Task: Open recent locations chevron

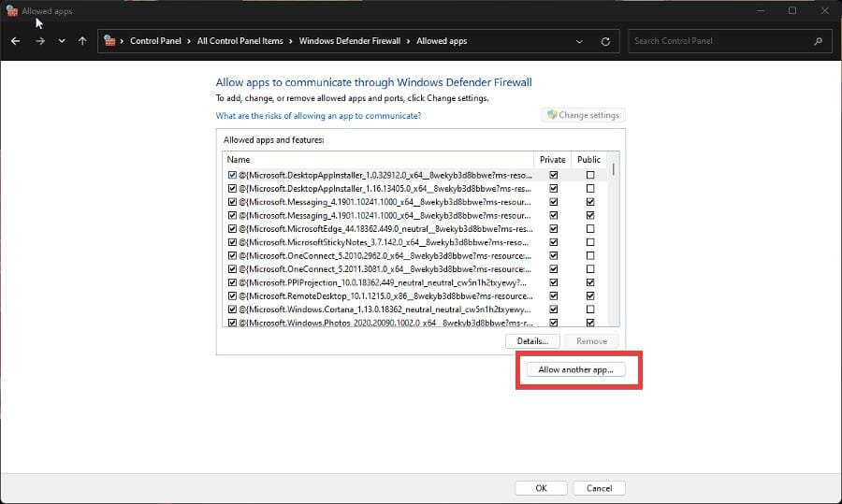Action: [x=62, y=41]
